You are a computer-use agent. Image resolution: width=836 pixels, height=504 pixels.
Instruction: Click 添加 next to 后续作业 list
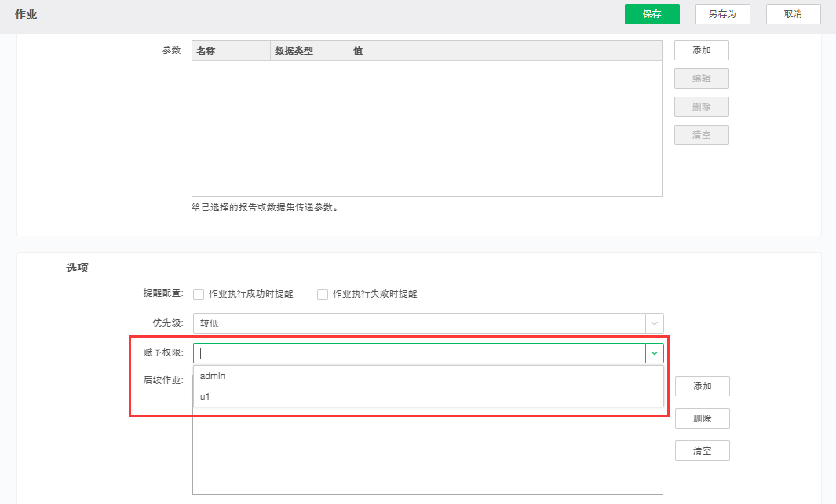pos(702,386)
